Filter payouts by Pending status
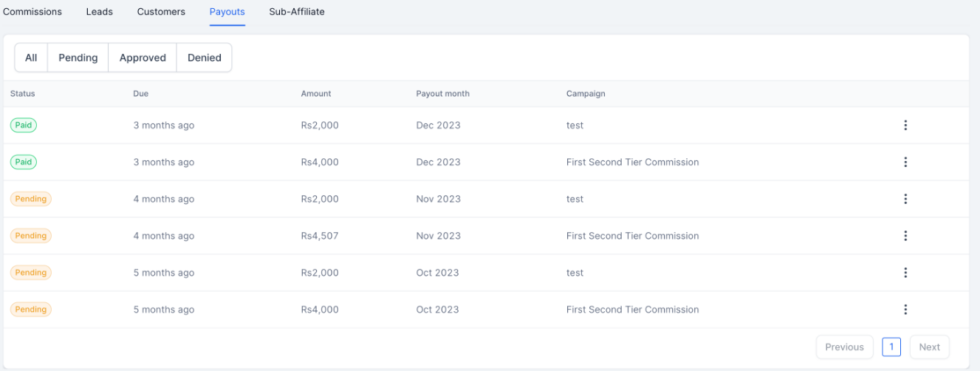 tap(78, 58)
